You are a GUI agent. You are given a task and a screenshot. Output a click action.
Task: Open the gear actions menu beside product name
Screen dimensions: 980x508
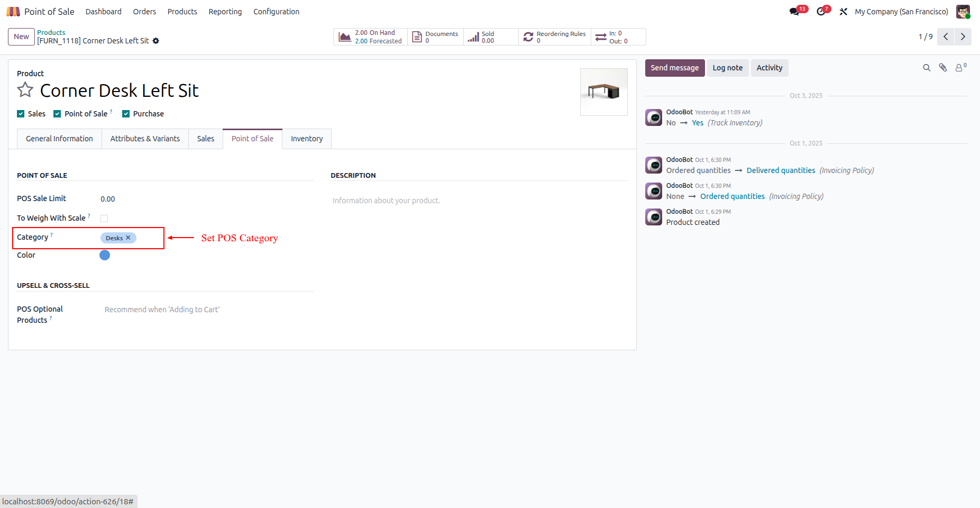coord(156,41)
